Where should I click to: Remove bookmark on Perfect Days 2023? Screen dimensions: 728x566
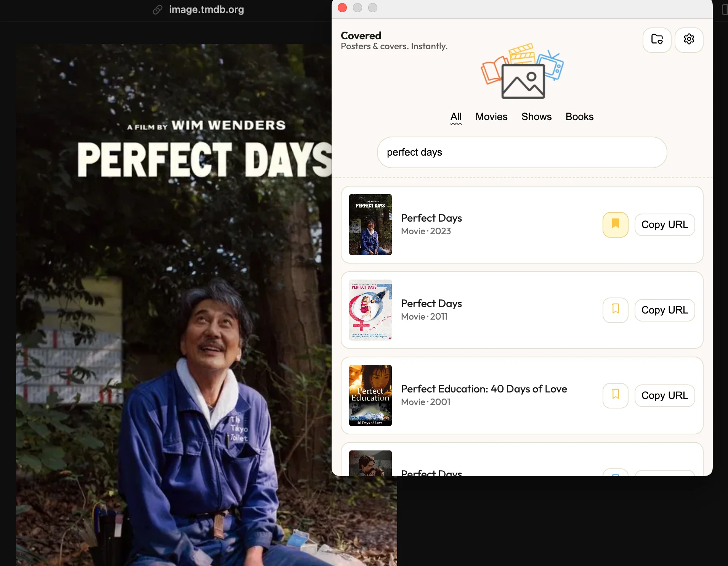point(615,225)
